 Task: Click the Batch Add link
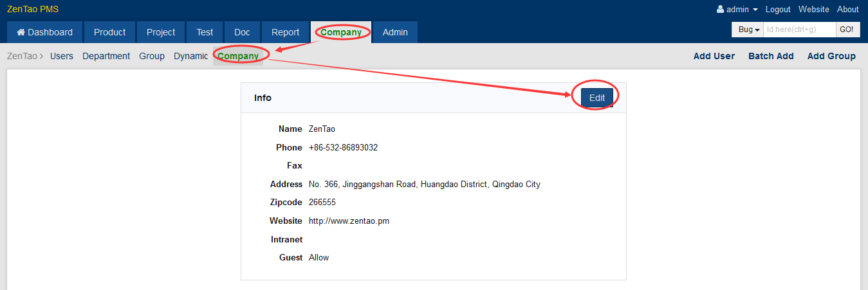[771, 56]
